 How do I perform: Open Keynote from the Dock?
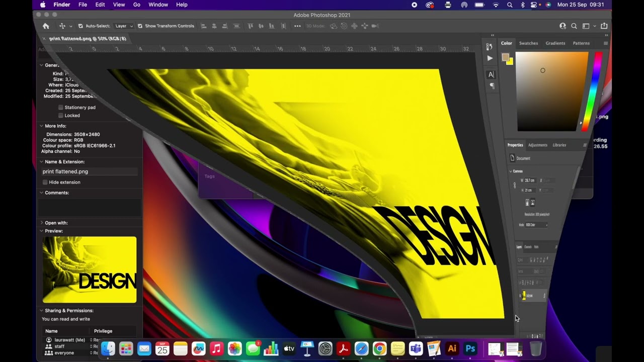point(307,348)
